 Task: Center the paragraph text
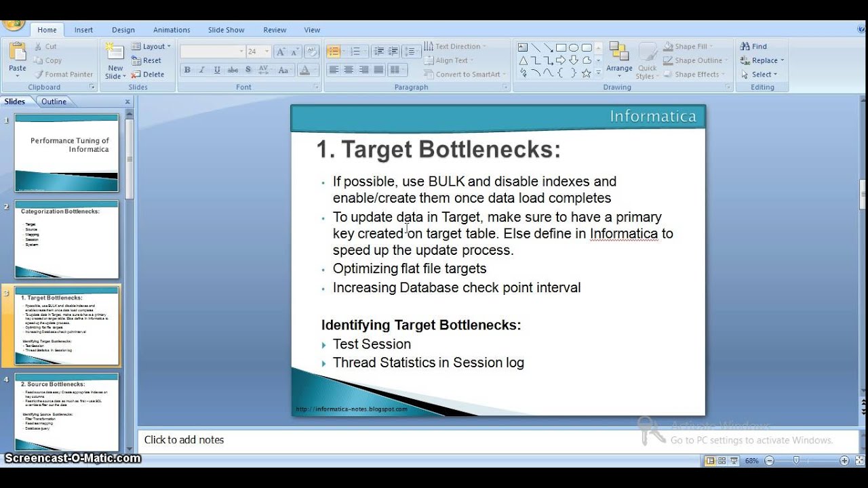point(349,70)
